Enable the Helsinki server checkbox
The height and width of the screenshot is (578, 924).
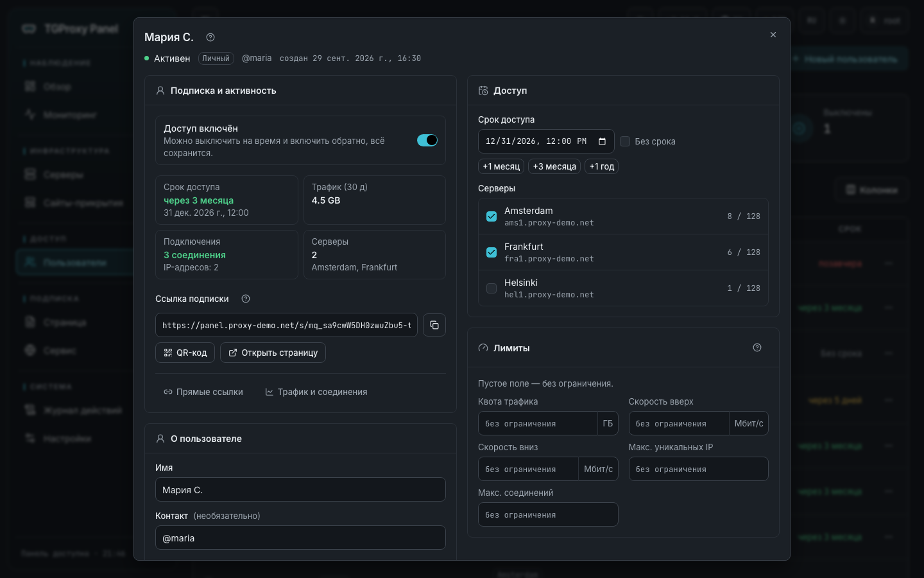(x=492, y=288)
